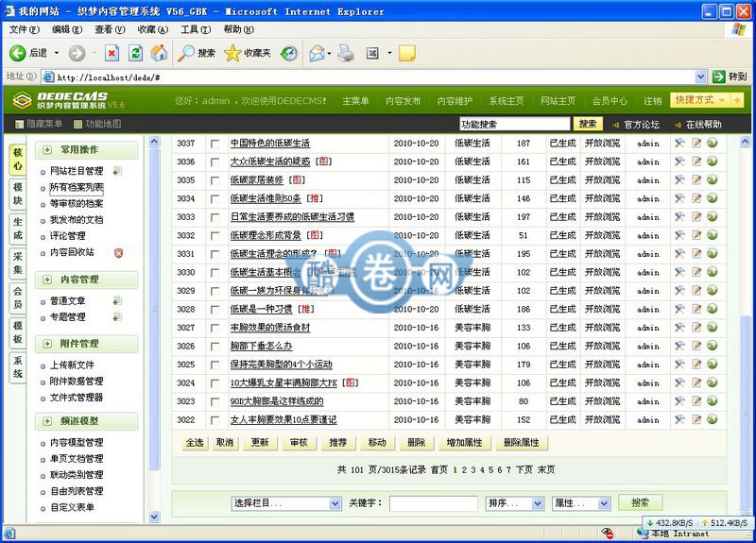756x543 pixels.
Task: Open the IE Home icon
Action: 159,53
